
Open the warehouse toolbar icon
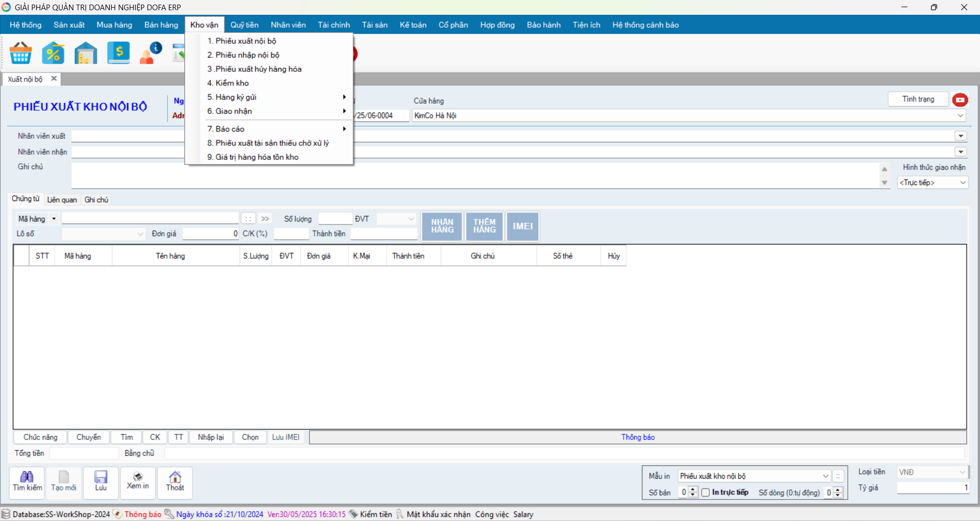click(86, 53)
